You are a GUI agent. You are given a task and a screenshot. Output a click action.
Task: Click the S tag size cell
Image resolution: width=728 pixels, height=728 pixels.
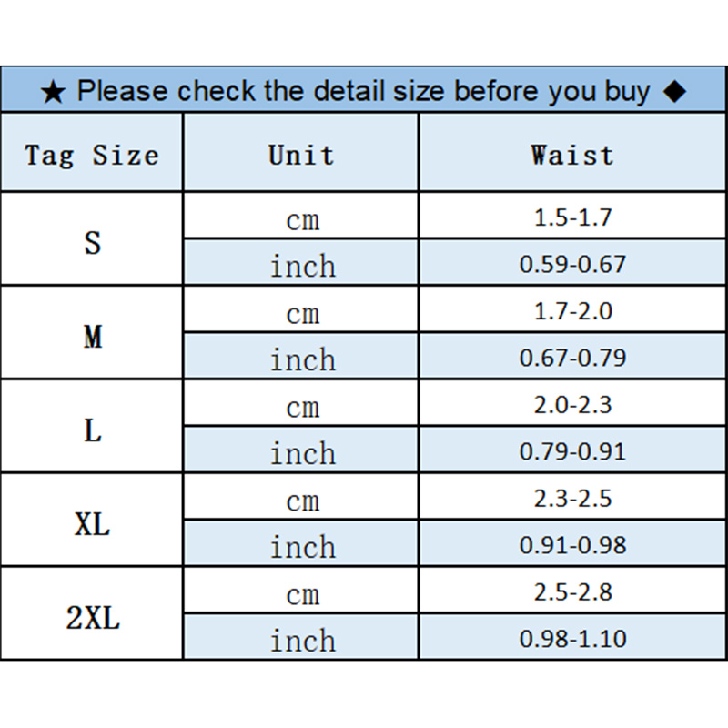click(x=92, y=243)
